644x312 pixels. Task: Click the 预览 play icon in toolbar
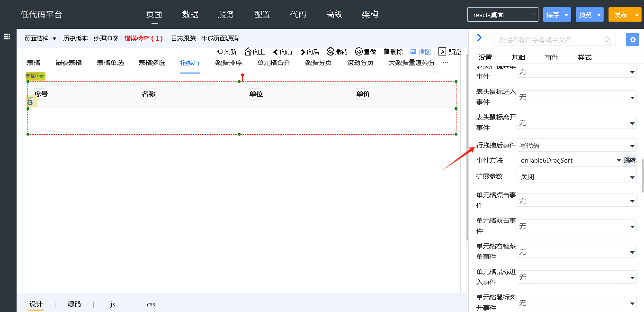pos(442,52)
